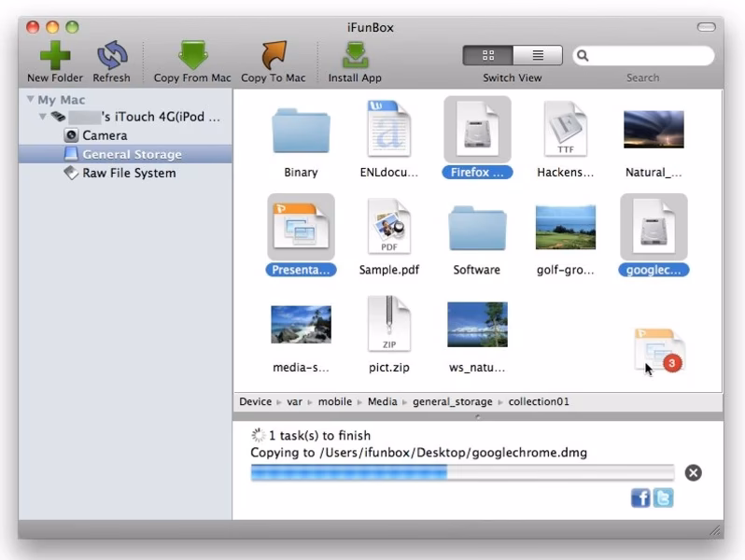Refresh the file listing
The width and height of the screenshot is (745, 560).
111,55
